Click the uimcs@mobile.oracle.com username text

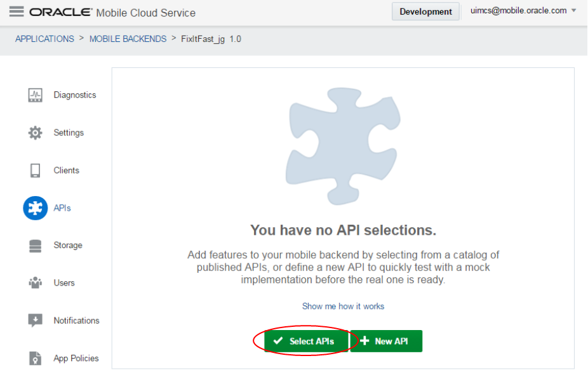pos(519,11)
